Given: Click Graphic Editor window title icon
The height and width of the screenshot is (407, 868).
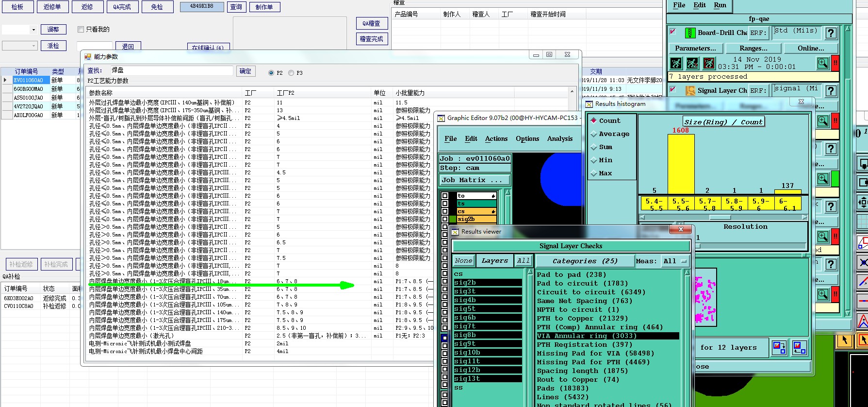Looking at the screenshot, I should coord(441,118).
